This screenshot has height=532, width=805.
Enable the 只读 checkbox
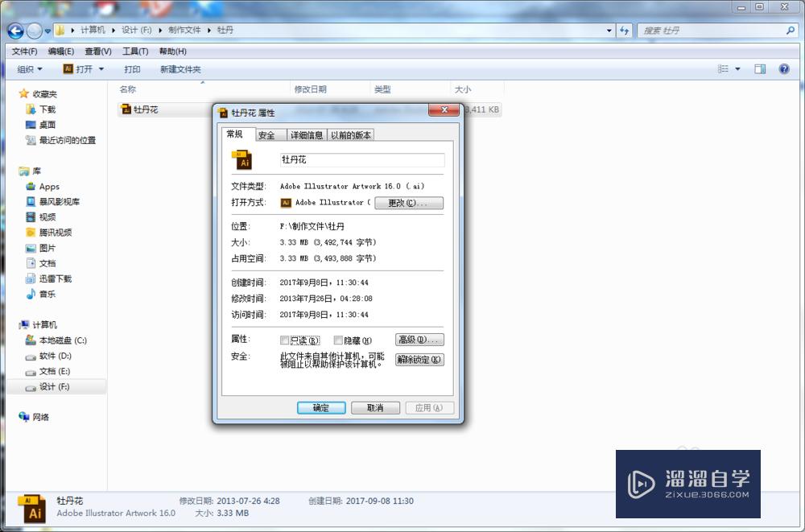tap(285, 340)
